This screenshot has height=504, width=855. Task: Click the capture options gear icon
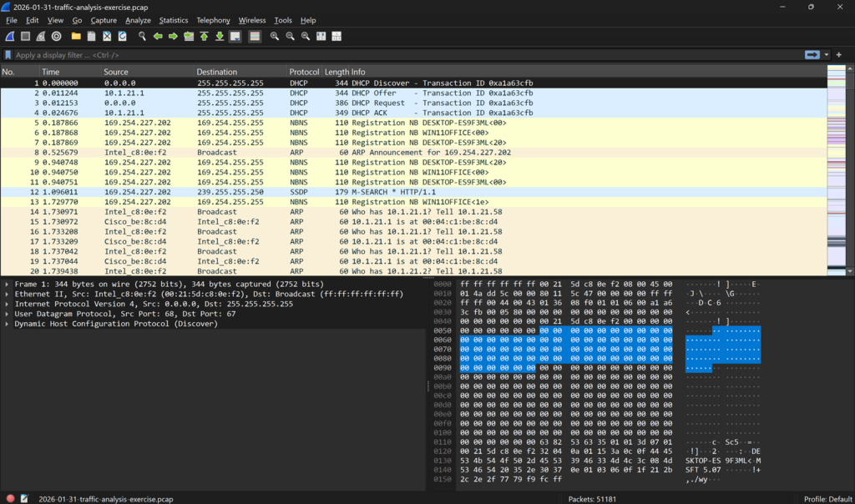pyautogui.click(x=56, y=37)
